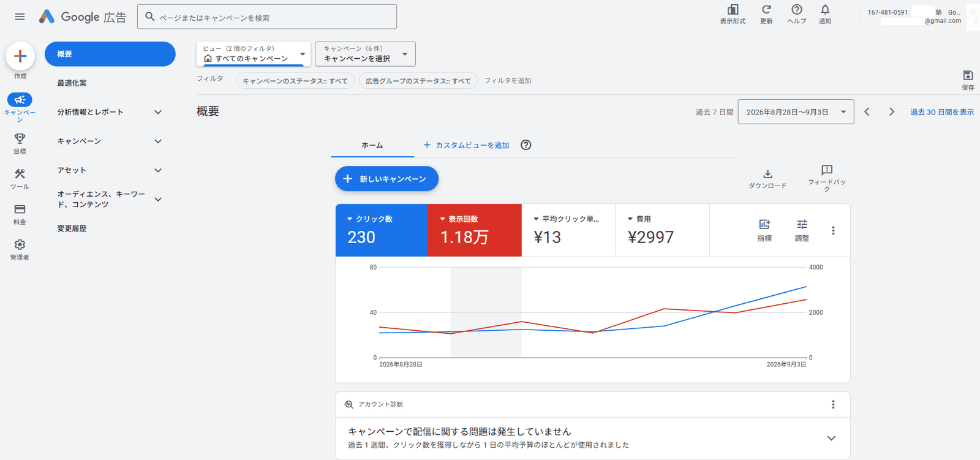The image size is (980, 460).
Task: Open the 通知 bell icon
Action: point(825,10)
